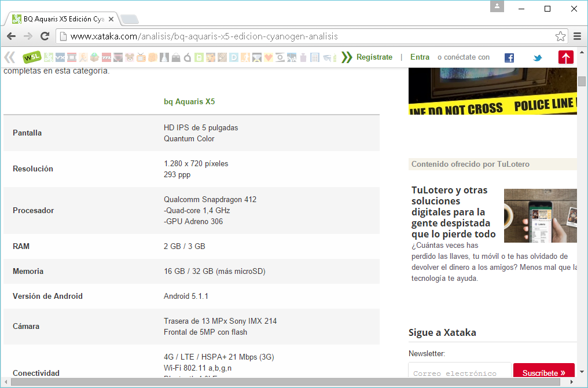Click the 'Trasera de 13 MPx Sony IMX 214' text
Screen dimensions: 588x388
220,321
